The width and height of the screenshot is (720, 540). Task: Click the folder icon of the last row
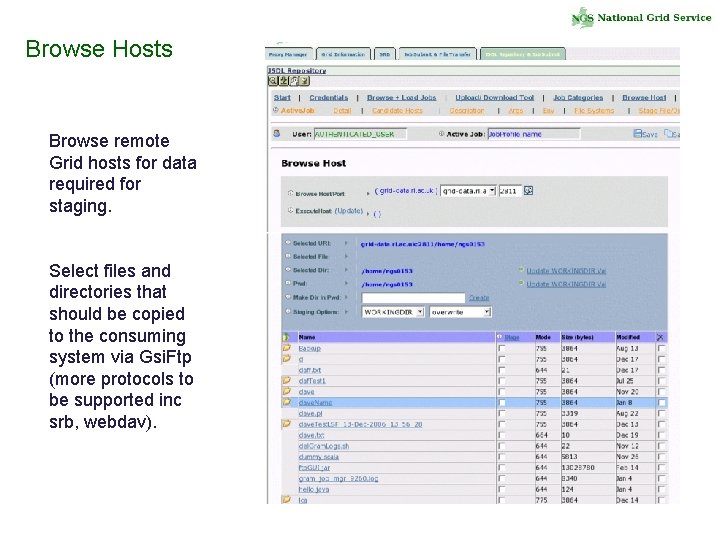tap(287, 500)
